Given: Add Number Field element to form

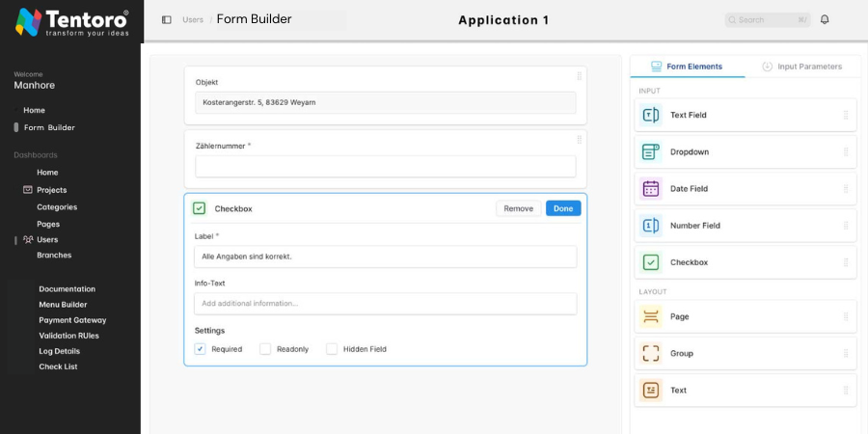Looking at the screenshot, I should coord(746,226).
